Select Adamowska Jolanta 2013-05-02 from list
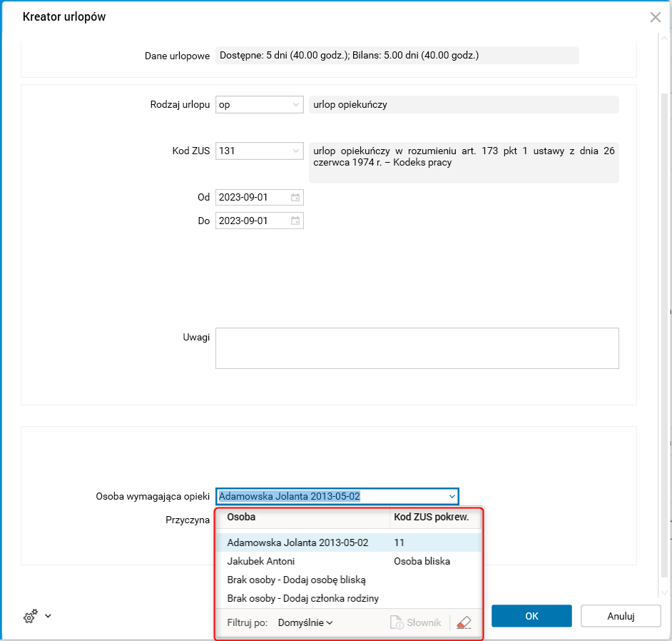 tap(349, 542)
